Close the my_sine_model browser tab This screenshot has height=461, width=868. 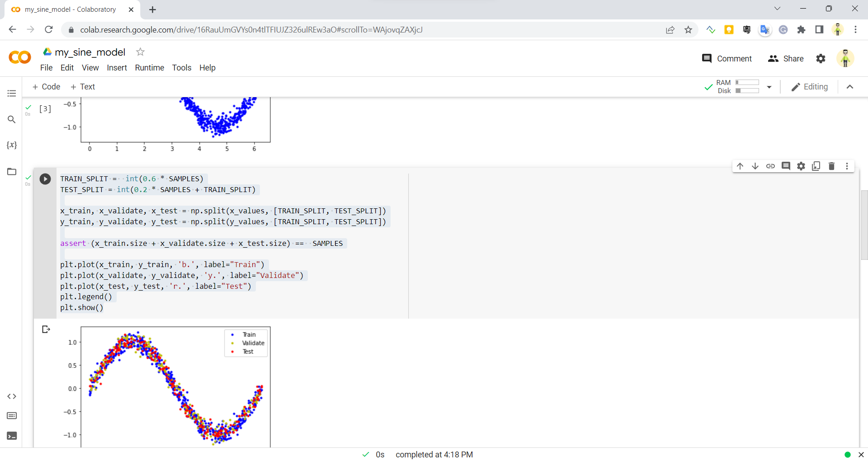[x=131, y=9]
